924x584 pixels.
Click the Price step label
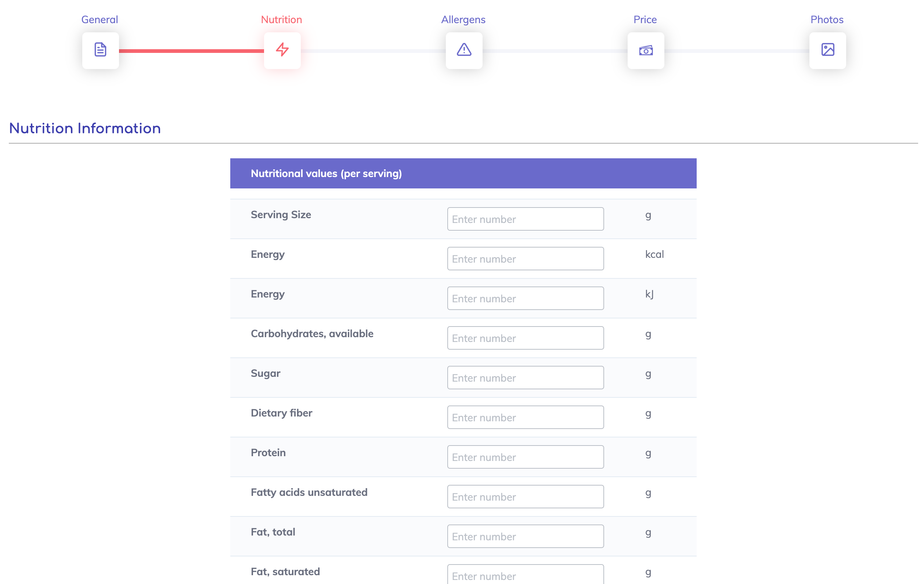[645, 19]
